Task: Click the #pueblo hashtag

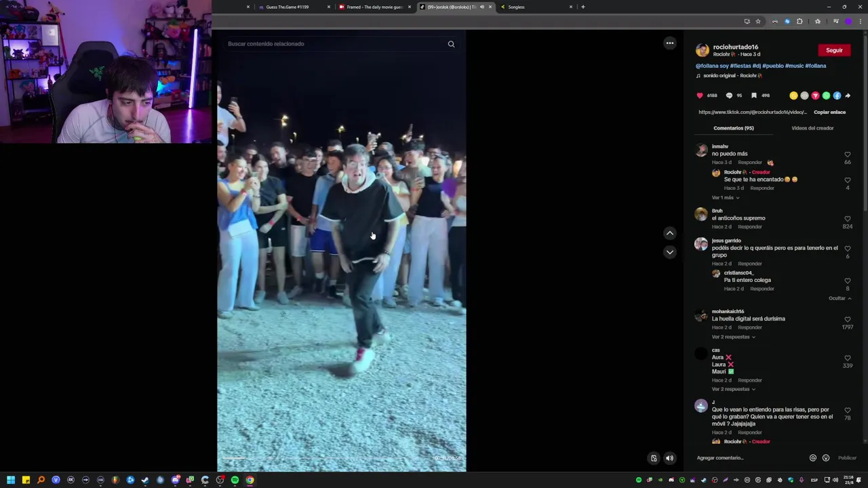Action: pyautogui.click(x=772, y=66)
